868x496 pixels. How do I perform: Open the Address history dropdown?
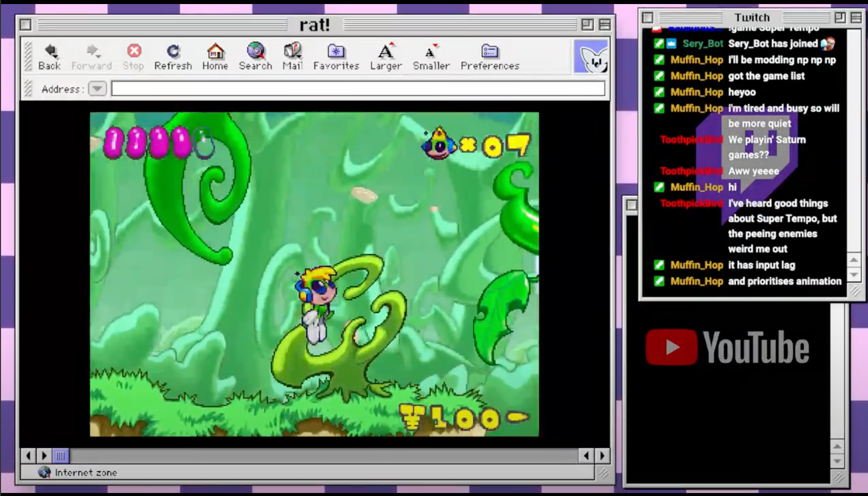coord(97,89)
